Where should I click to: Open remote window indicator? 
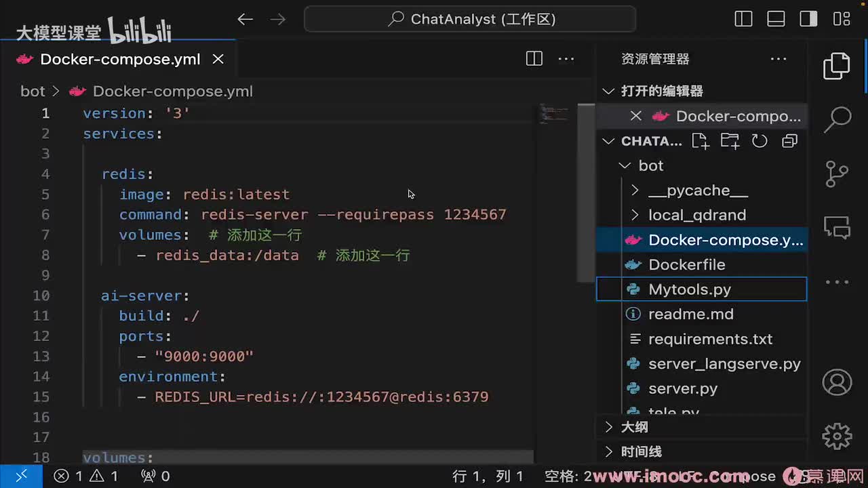[x=21, y=476]
